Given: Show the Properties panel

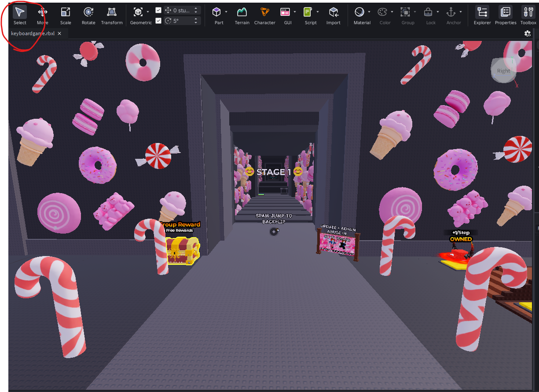Looking at the screenshot, I should (x=506, y=15).
